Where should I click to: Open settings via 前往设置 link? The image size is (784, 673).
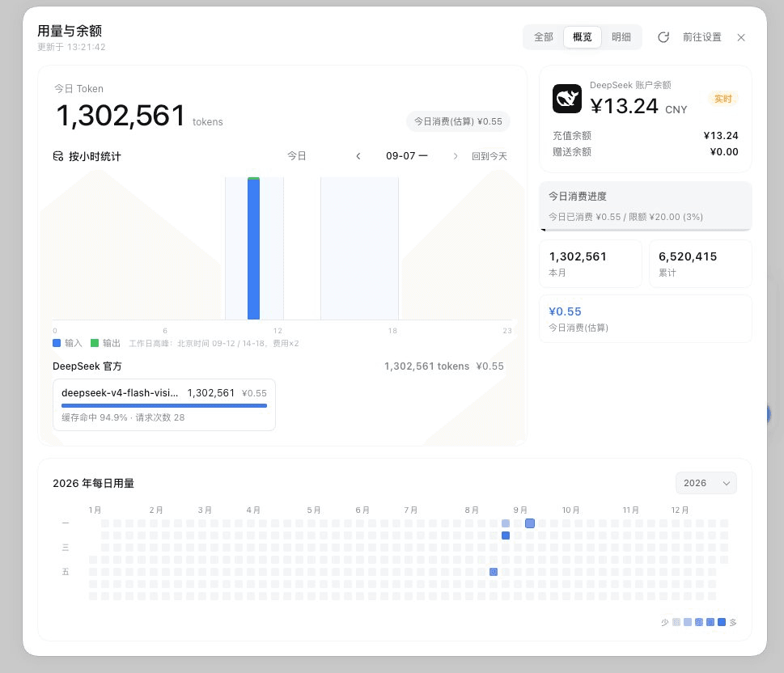[x=702, y=37]
